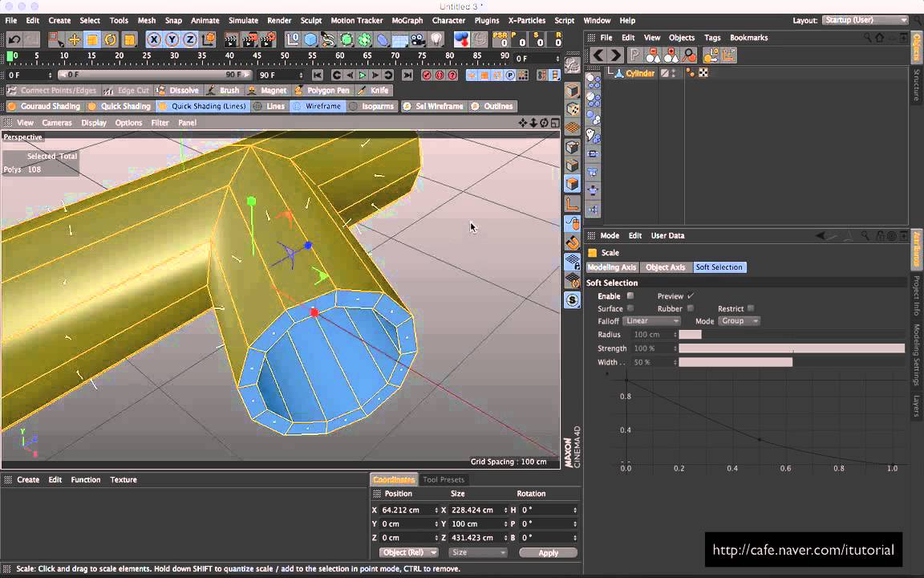This screenshot has height=578, width=924.
Task: Toggle the X axis lock
Action: (154, 39)
